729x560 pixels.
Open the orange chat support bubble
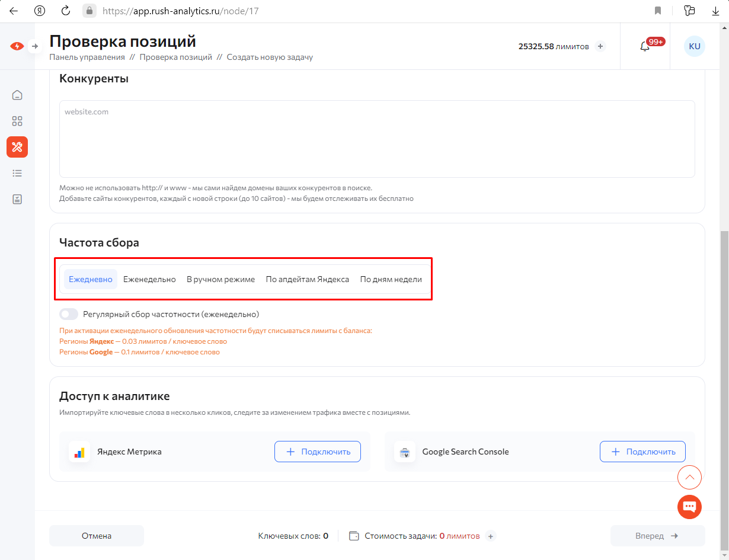point(689,507)
